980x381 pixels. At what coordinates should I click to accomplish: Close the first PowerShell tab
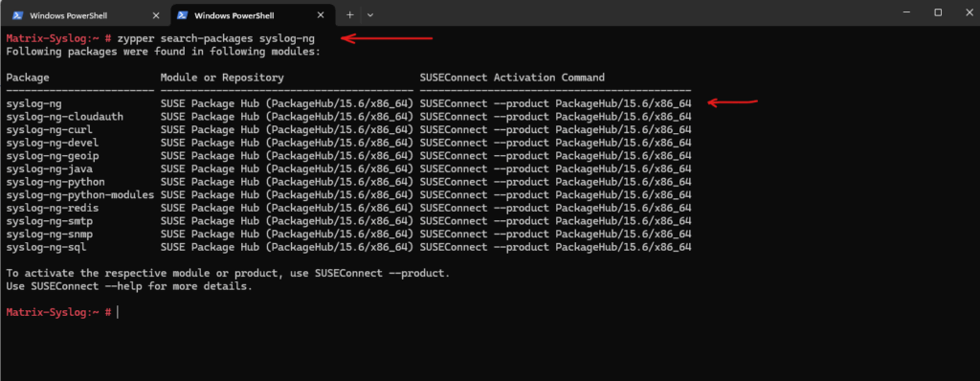(156, 15)
